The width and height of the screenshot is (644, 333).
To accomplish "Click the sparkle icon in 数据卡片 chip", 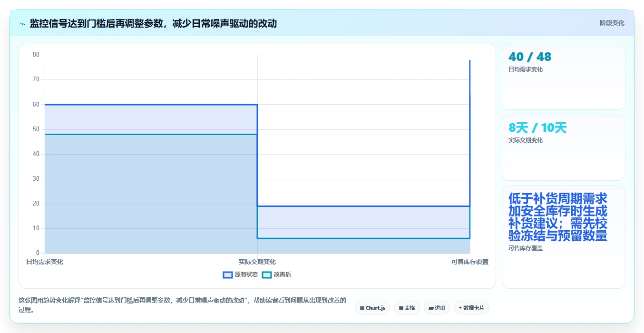I will point(460,308).
